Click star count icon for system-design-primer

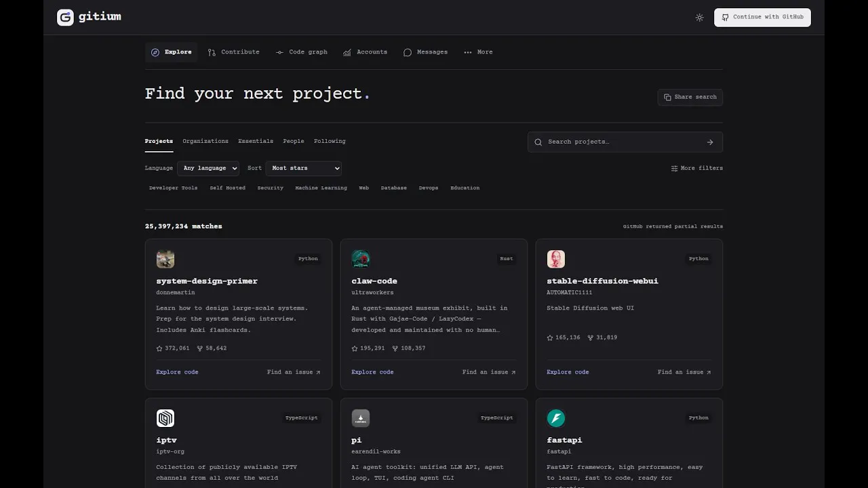click(159, 348)
